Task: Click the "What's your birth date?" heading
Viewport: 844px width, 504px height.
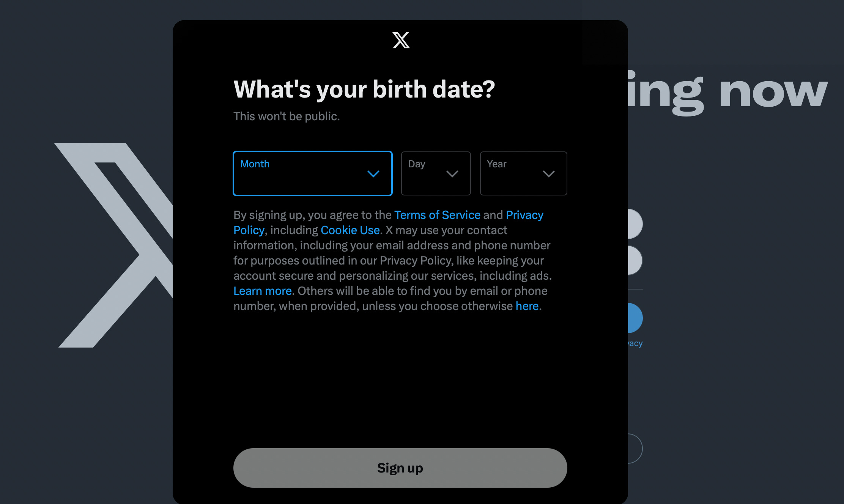Action: click(364, 89)
